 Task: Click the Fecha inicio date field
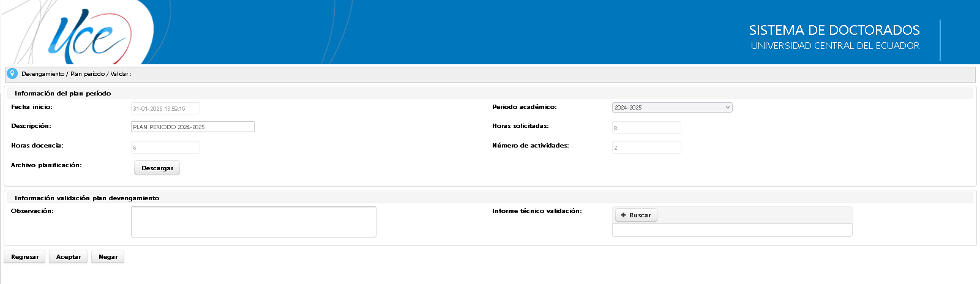(165, 108)
